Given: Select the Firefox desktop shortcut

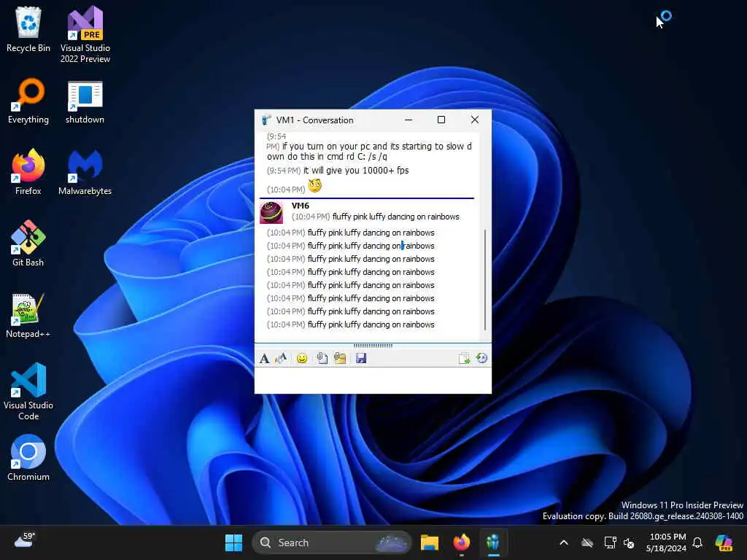Looking at the screenshot, I should click(x=28, y=172).
